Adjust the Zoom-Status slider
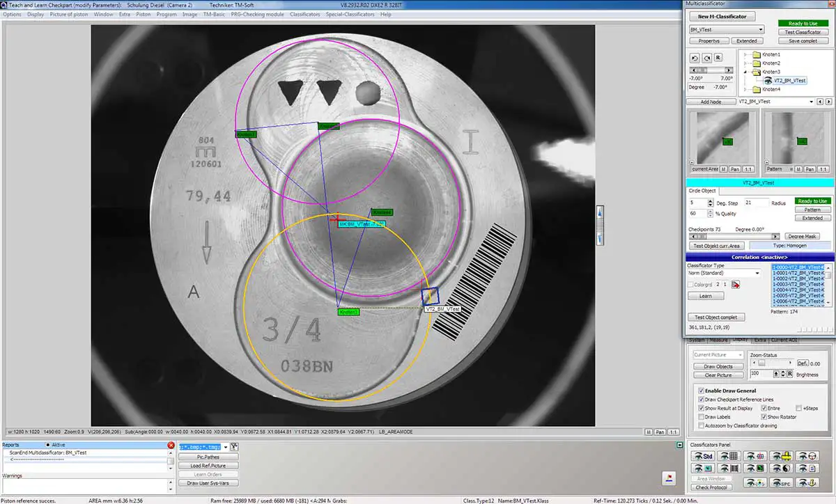The image size is (836, 504). click(772, 363)
